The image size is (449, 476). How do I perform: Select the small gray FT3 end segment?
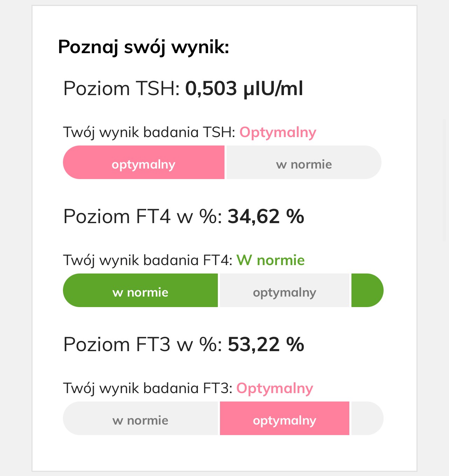[x=367, y=418]
